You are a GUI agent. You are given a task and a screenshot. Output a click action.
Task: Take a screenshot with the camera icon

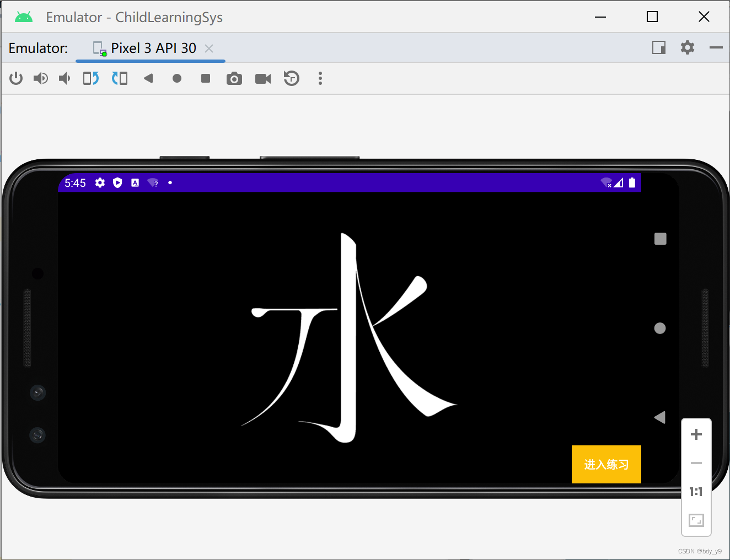(234, 78)
